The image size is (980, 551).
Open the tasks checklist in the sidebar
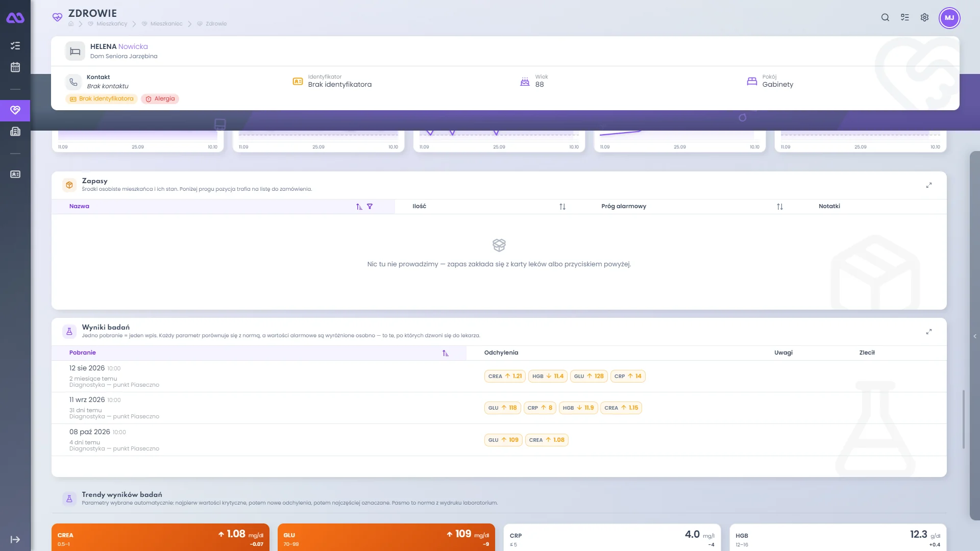pyautogui.click(x=15, y=46)
